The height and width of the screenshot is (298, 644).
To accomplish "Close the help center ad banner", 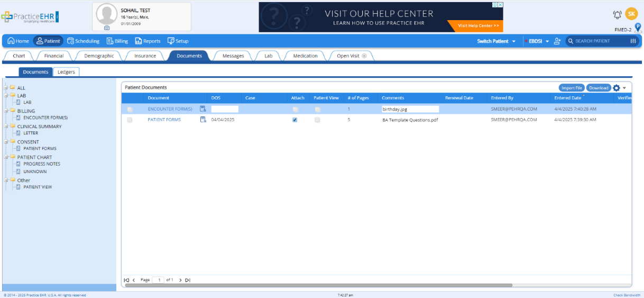I will pos(500,5).
